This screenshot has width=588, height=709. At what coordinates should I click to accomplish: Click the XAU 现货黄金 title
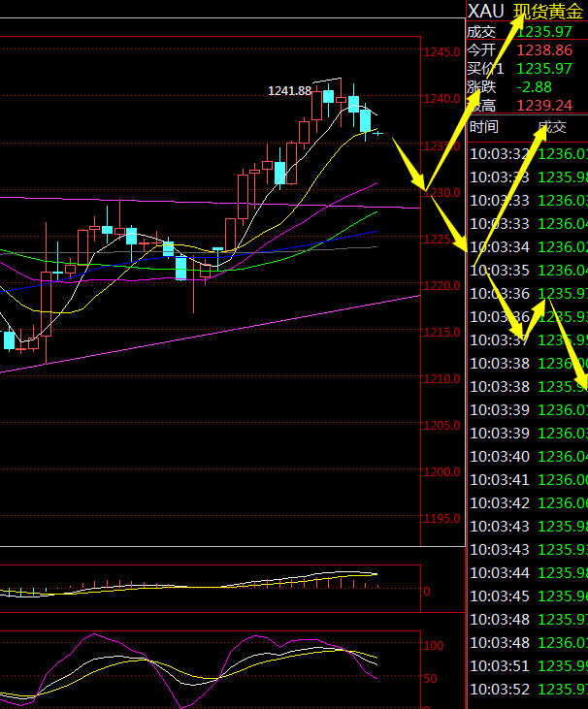[x=525, y=11]
